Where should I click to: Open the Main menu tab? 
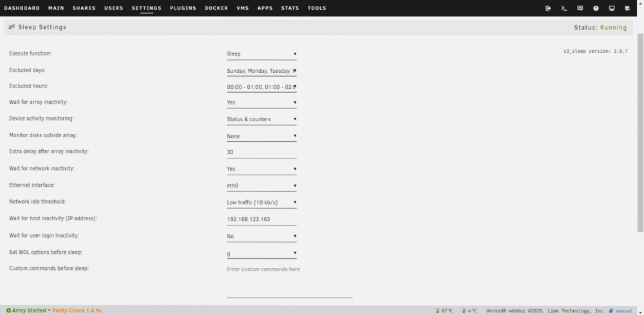pyautogui.click(x=56, y=8)
